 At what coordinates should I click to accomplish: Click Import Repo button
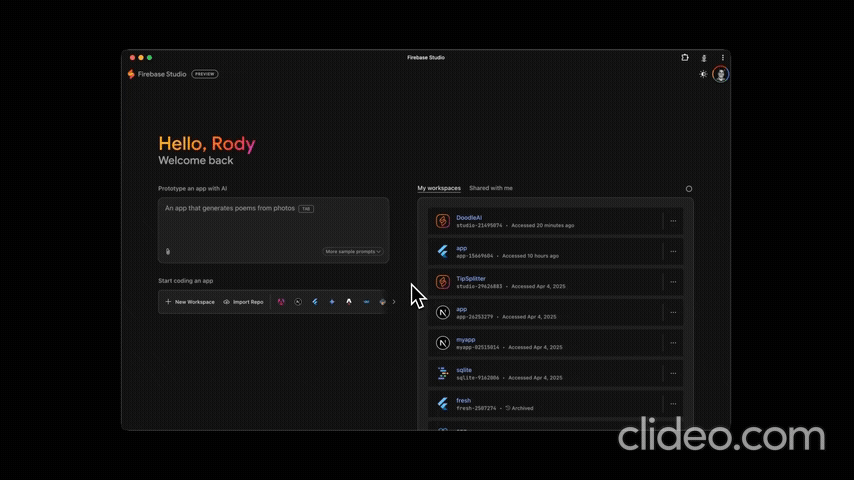[x=243, y=302]
